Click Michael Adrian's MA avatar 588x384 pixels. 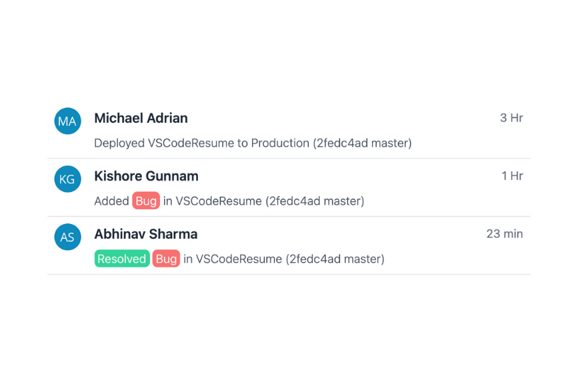coord(67,121)
